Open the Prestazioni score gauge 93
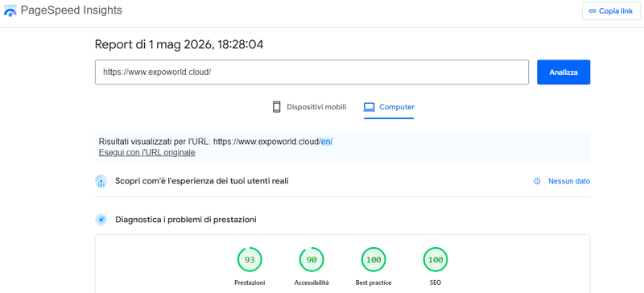 (250, 260)
